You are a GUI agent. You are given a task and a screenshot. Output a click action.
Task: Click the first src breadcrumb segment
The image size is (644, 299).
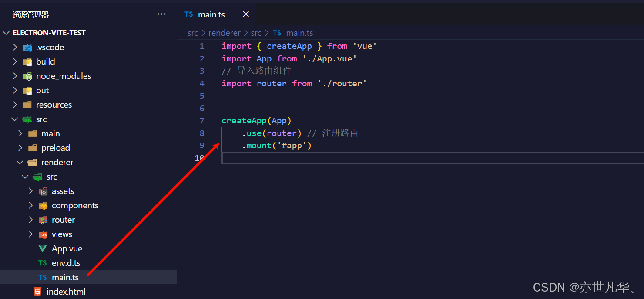pos(193,33)
